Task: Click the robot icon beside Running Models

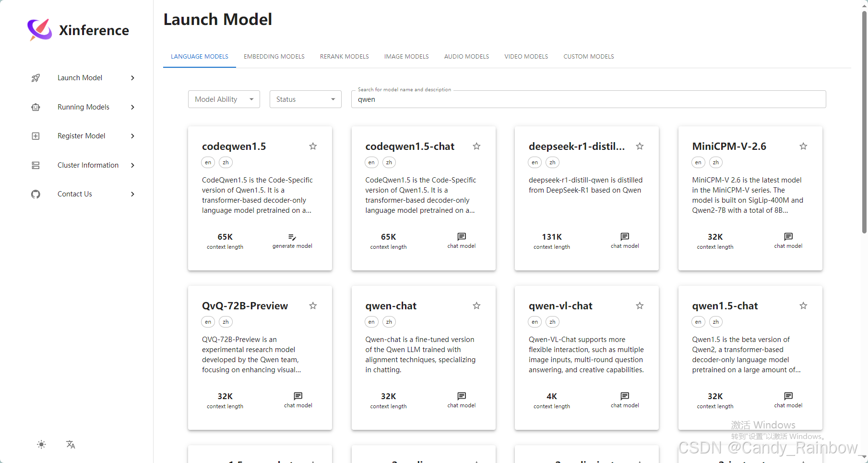Action: click(36, 107)
